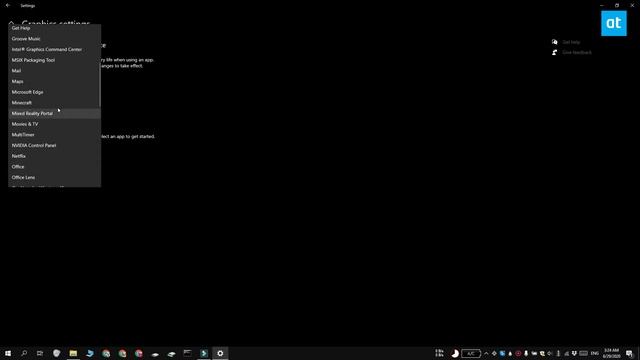Click the Get help chat icon
The width and height of the screenshot is (640, 360).
[x=554, y=42]
